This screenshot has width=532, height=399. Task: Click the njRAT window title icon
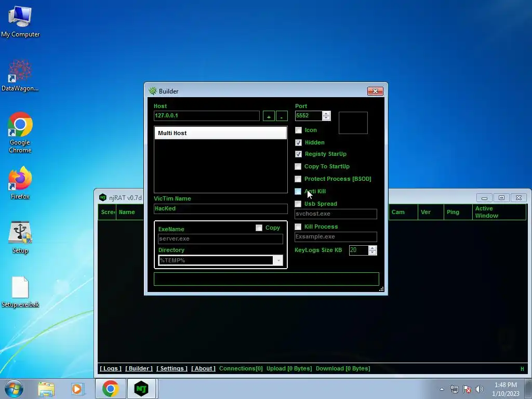click(x=103, y=197)
